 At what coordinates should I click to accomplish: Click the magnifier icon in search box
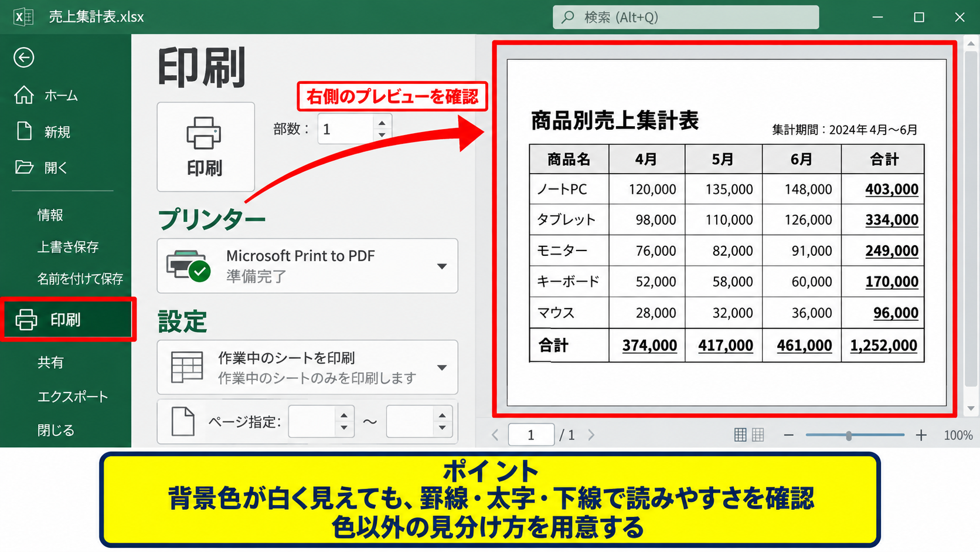point(567,17)
